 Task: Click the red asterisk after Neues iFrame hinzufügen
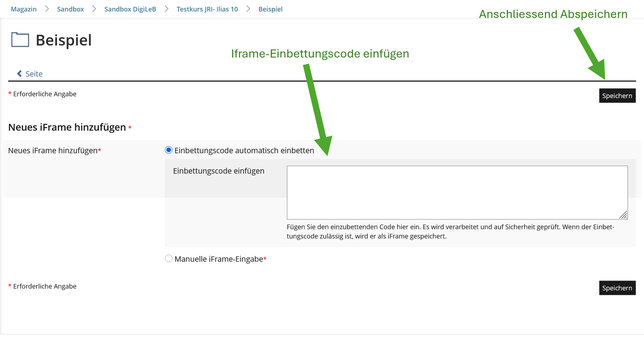click(100, 150)
